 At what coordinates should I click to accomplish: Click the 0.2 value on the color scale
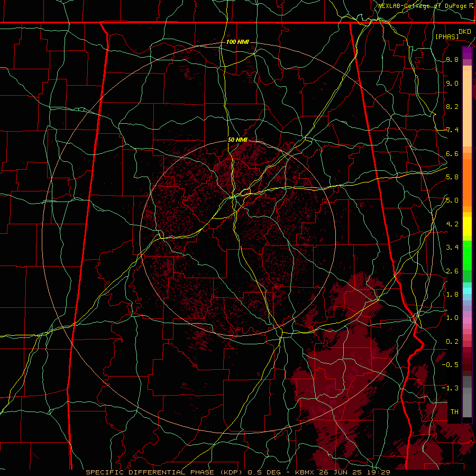click(x=452, y=341)
